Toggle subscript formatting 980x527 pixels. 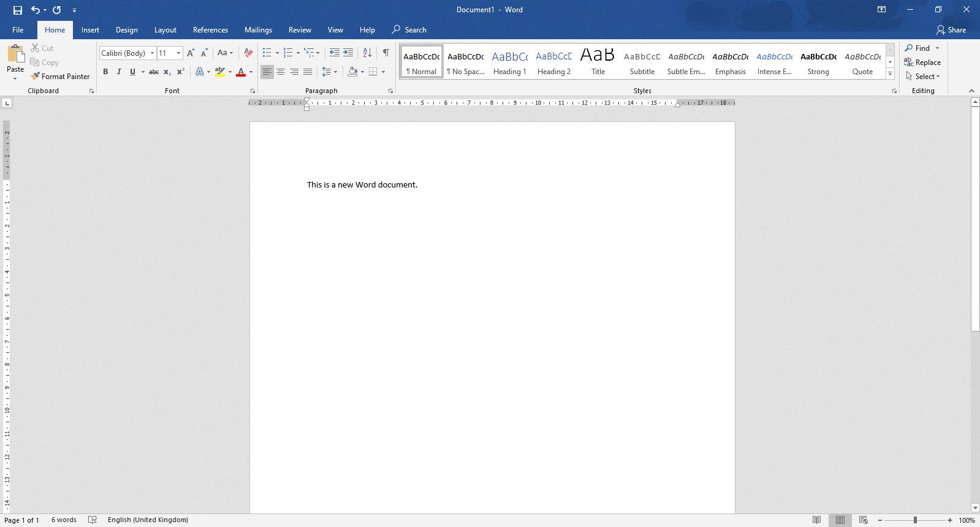(167, 72)
